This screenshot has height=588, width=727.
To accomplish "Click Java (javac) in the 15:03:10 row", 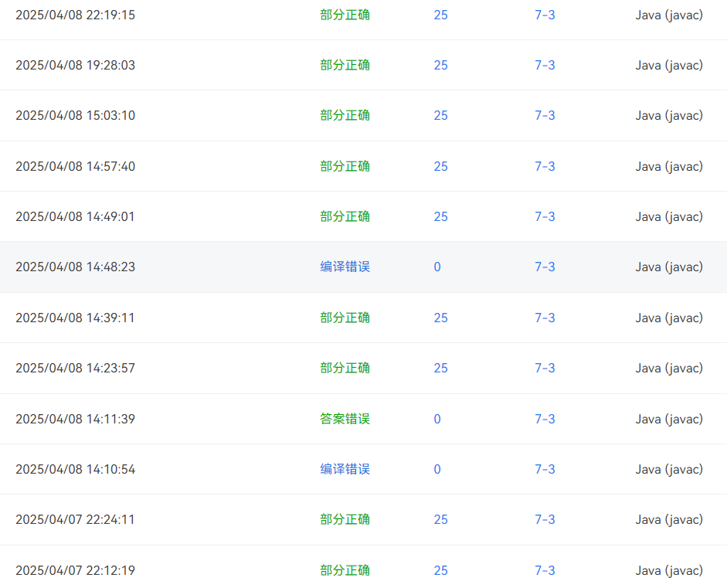I will (x=669, y=115).
